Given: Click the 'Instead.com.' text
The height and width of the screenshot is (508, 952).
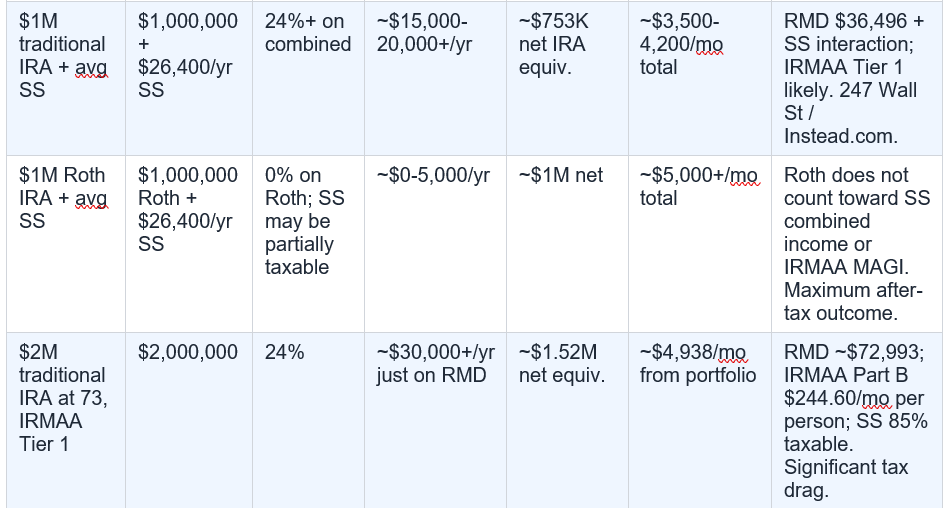Looking at the screenshot, I should coord(840,136).
